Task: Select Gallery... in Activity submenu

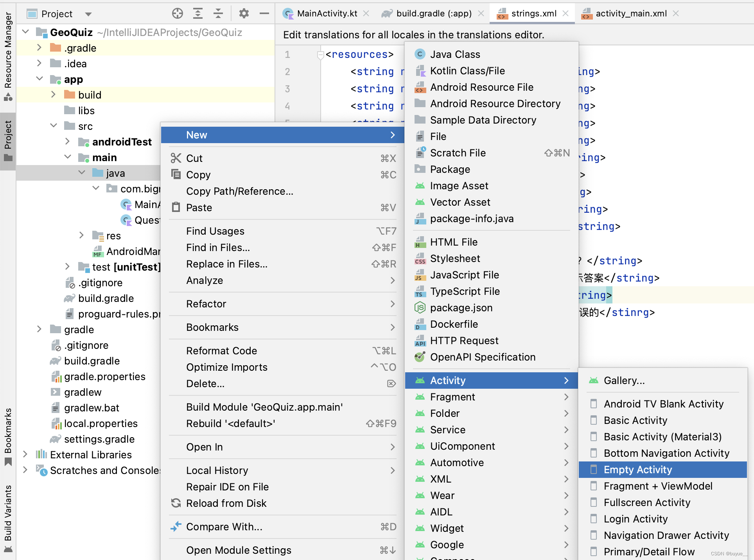Action: point(663,381)
